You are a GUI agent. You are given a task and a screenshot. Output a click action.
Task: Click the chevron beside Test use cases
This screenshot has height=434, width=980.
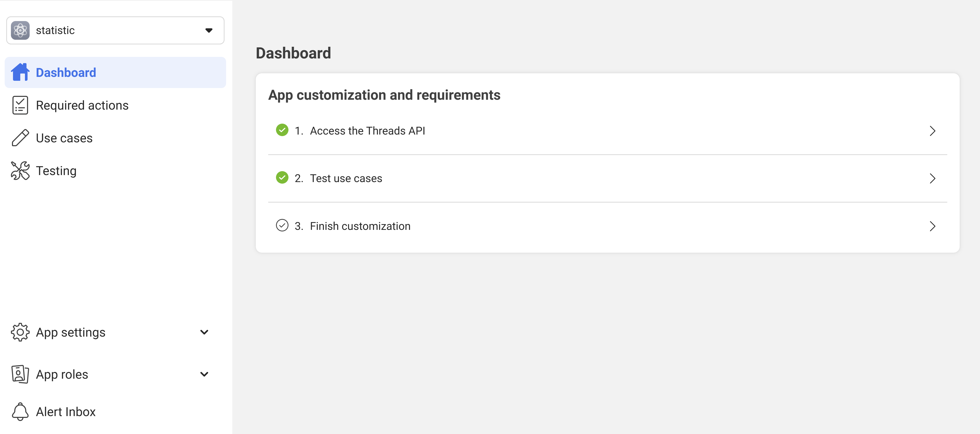[932, 178]
